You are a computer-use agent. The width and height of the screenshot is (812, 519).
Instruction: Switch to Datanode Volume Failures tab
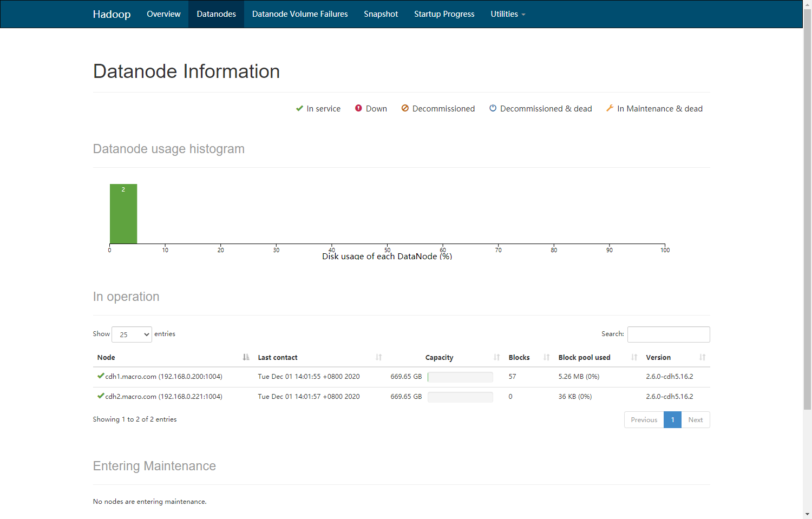[300, 14]
